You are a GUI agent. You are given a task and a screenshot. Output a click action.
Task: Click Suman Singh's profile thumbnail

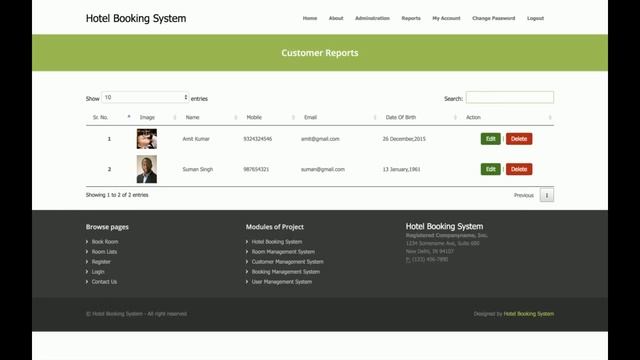point(147,169)
